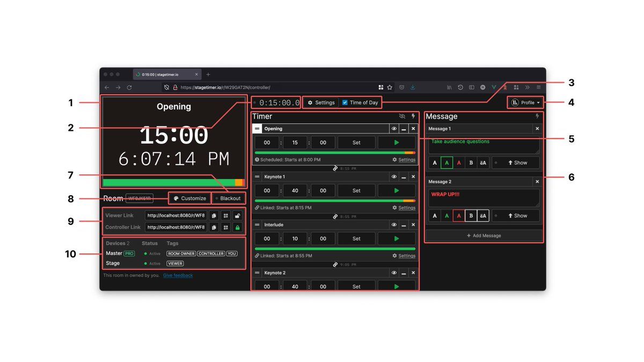Delete Message 1 with its X icon

point(537,129)
